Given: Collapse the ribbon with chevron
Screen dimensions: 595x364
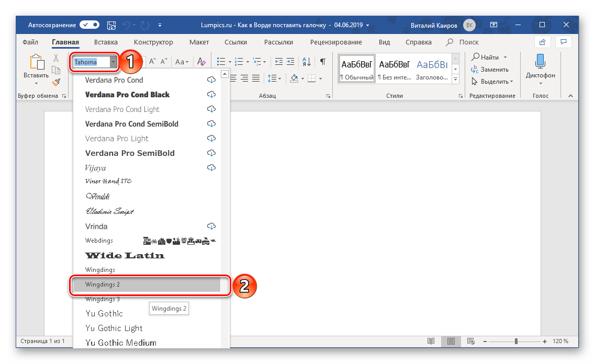Looking at the screenshot, I should [x=570, y=96].
